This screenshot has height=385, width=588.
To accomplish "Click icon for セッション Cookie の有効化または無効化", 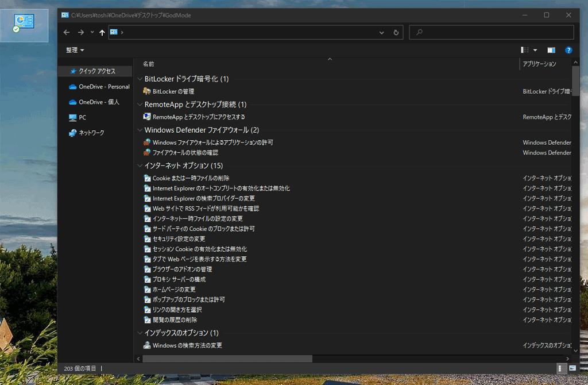I will coord(148,249).
